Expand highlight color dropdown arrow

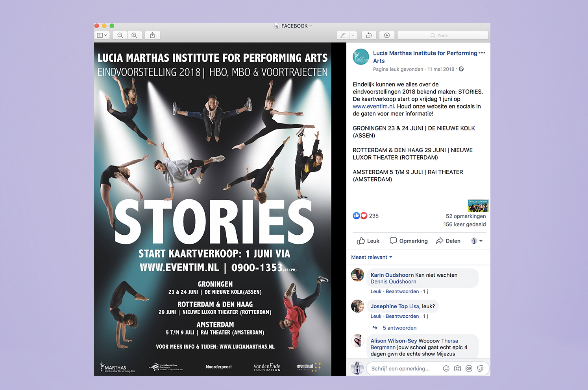pos(353,35)
